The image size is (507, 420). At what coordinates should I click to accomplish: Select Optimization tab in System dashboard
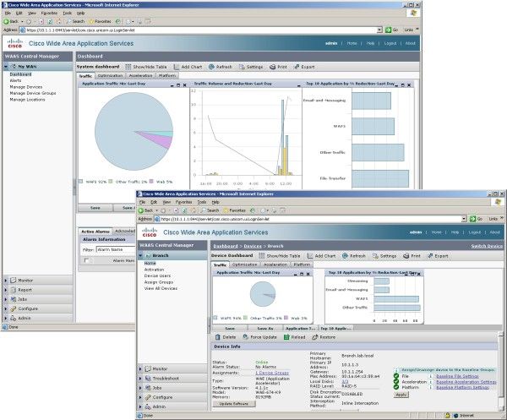coord(110,76)
